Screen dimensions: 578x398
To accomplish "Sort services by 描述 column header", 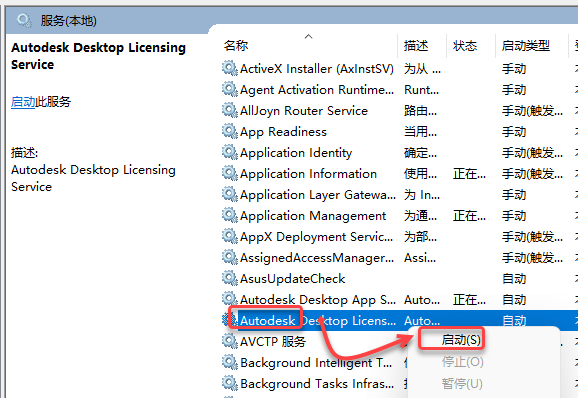I will tap(416, 46).
